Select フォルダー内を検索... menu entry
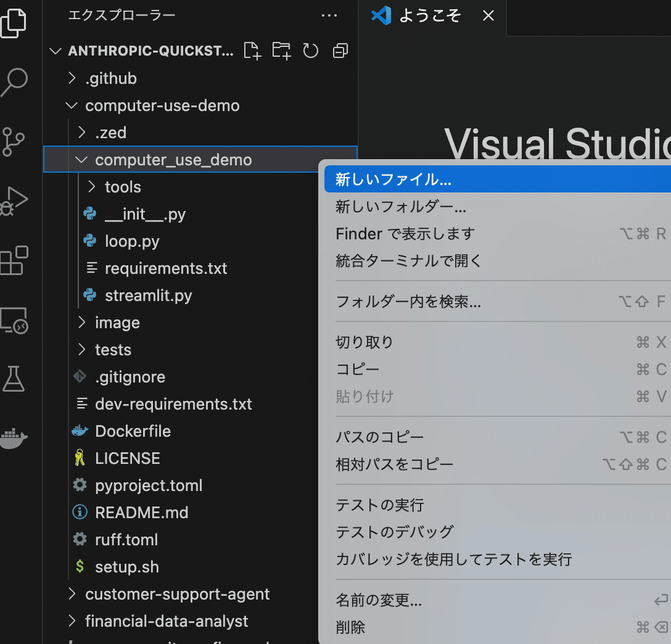This screenshot has width=671, height=644. (x=497, y=302)
